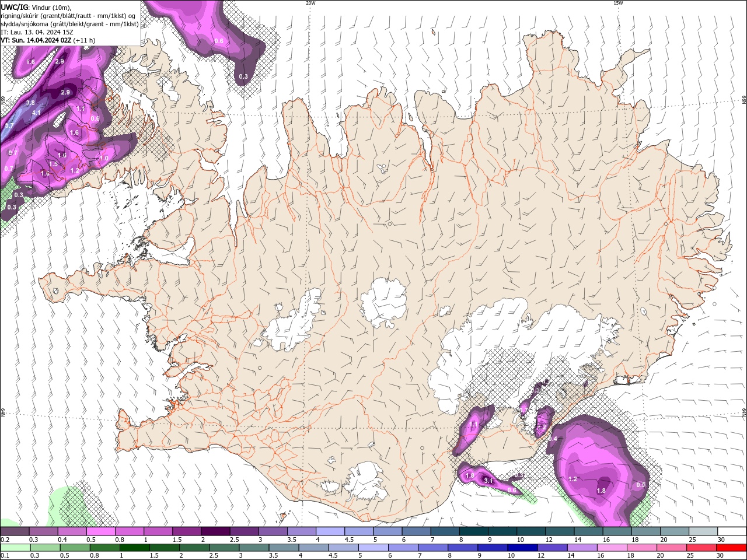This screenshot has width=747, height=560.
Task: Click the 5.7 precipitation value on the map
Action: coord(9,125)
